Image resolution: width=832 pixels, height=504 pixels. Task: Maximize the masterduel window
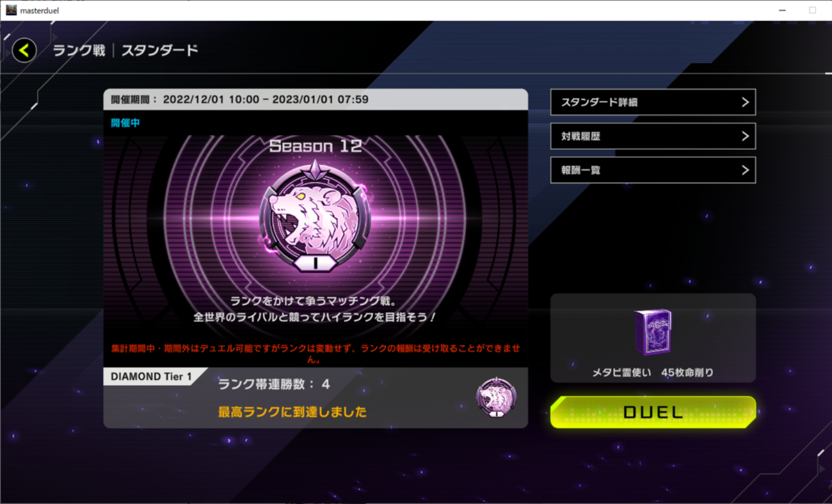(x=812, y=10)
